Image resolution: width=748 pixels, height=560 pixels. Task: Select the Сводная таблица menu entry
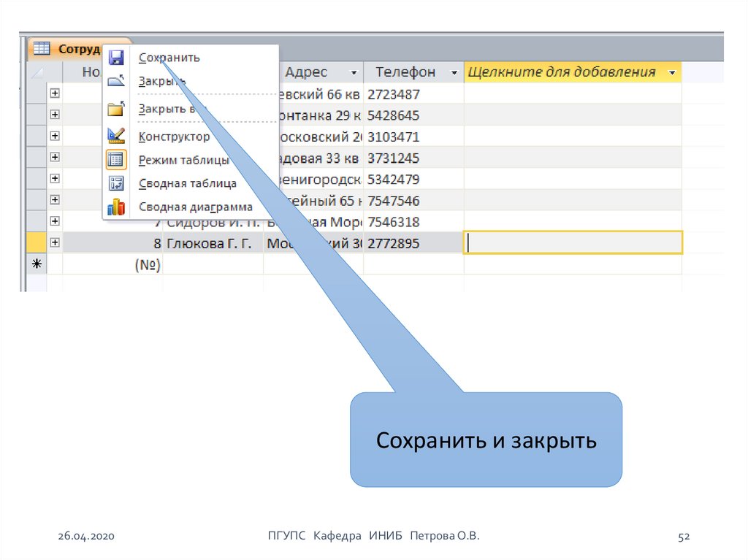[187, 184]
